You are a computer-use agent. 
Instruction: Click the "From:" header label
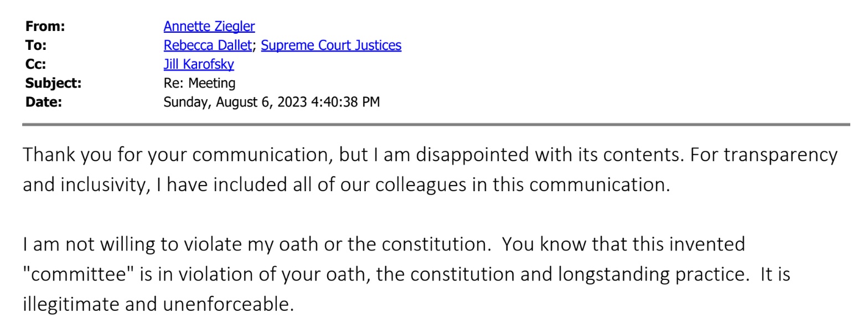45,26
